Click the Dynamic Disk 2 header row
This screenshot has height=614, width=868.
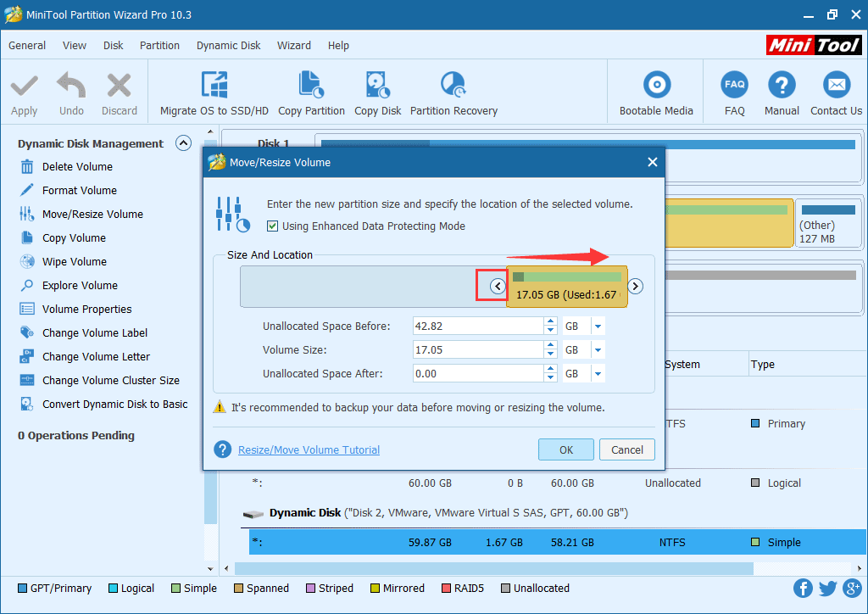pyautogui.click(x=435, y=513)
